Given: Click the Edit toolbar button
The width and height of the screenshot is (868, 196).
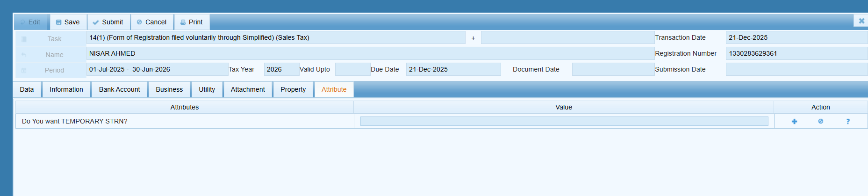Looking at the screenshot, I should point(31,22).
